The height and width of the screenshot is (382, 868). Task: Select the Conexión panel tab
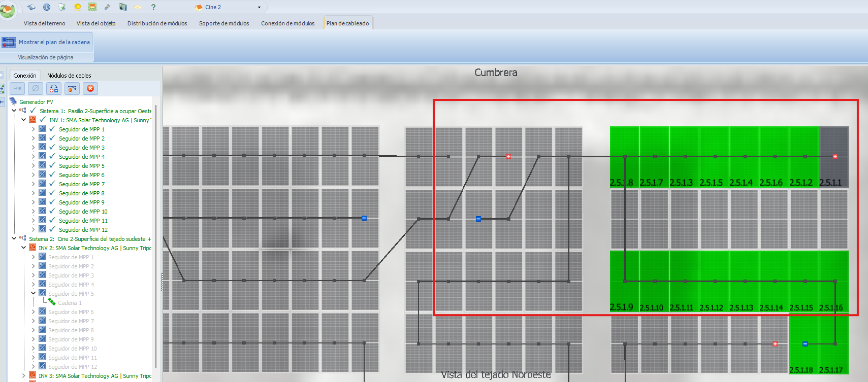click(x=25, y=75)
